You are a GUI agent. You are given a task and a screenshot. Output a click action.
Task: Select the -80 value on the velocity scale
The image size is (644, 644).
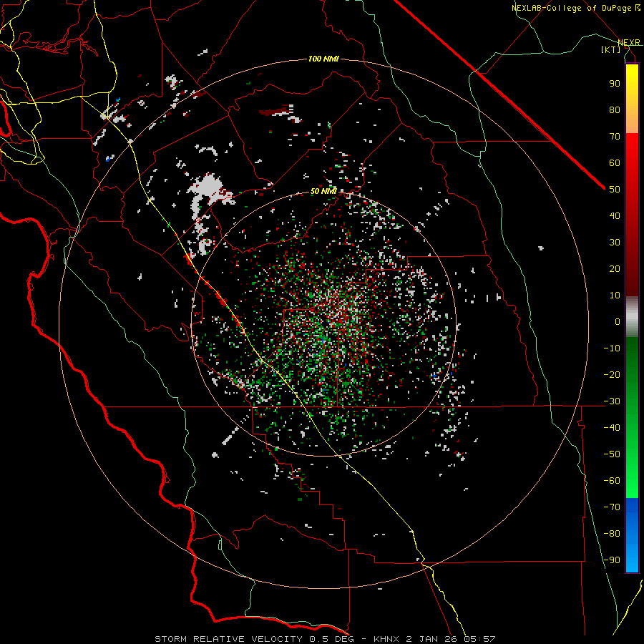point(612,534)
